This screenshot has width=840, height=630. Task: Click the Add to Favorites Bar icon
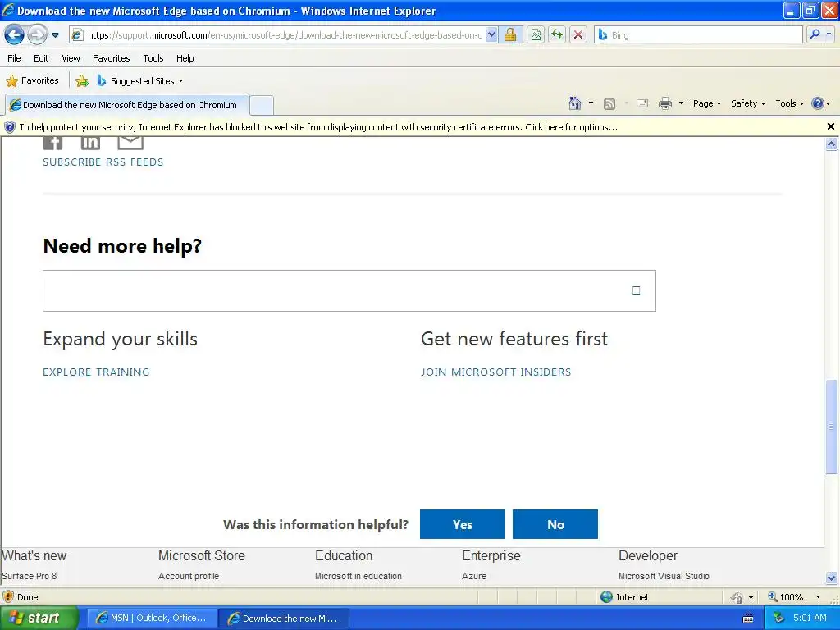pyautogui.click(x=82, y=81)
